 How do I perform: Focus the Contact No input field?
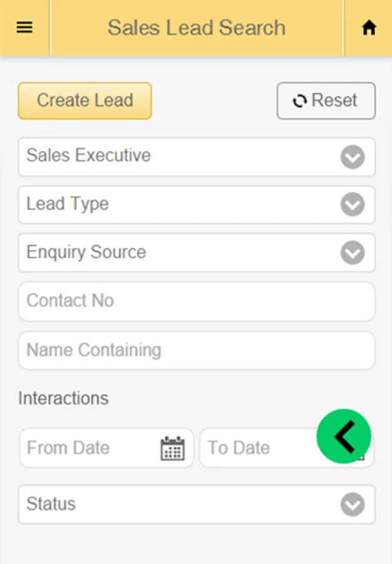(196, 301)
